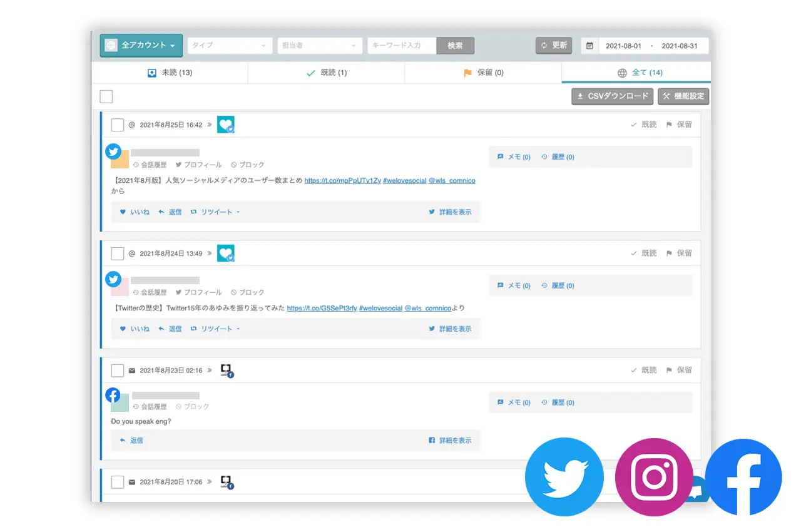
Task: Expand the 担当者 dropdown
Action: [x=320, y=46]
